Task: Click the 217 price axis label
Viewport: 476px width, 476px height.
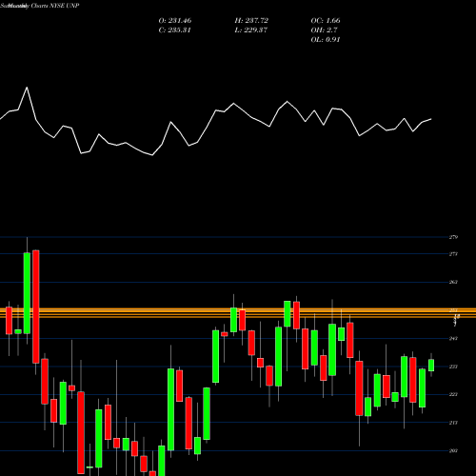Action: click(x=453, y=423)
